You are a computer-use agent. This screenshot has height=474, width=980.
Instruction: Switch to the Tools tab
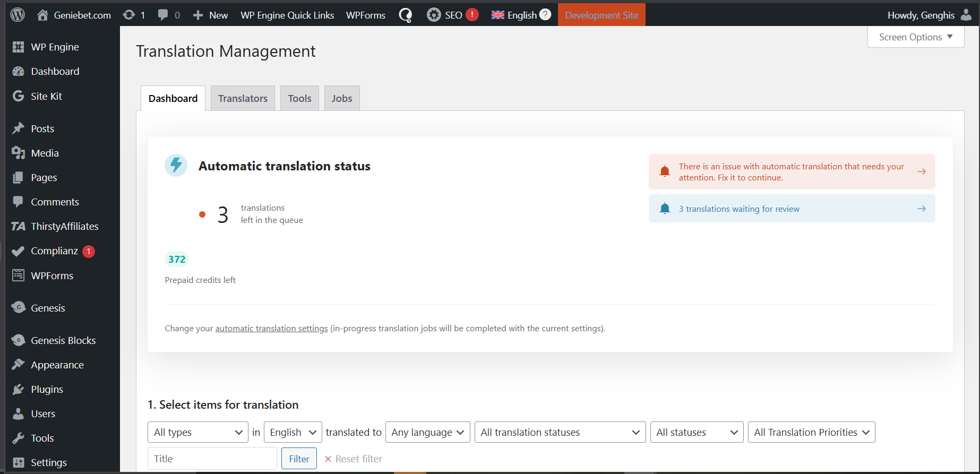[x=299, y=98]
